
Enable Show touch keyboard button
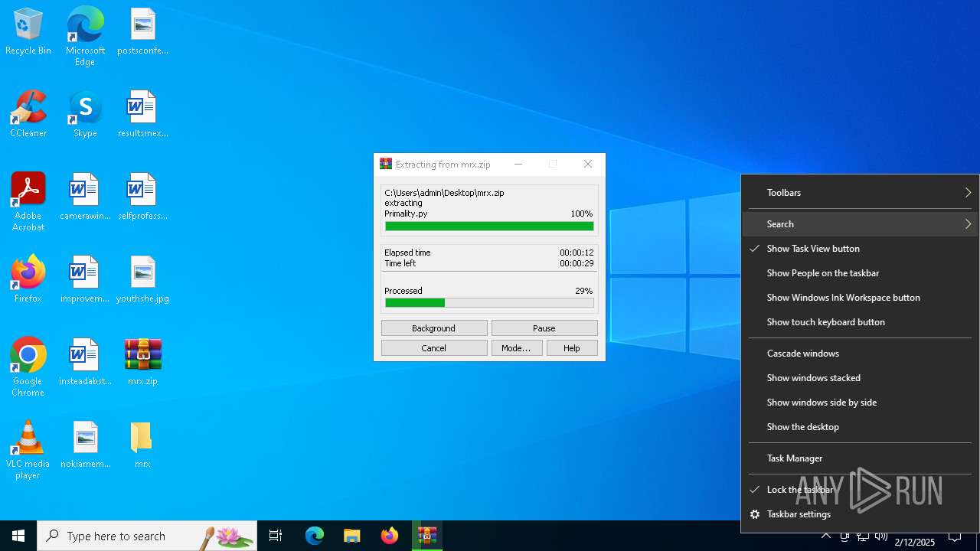click(860, 322)
